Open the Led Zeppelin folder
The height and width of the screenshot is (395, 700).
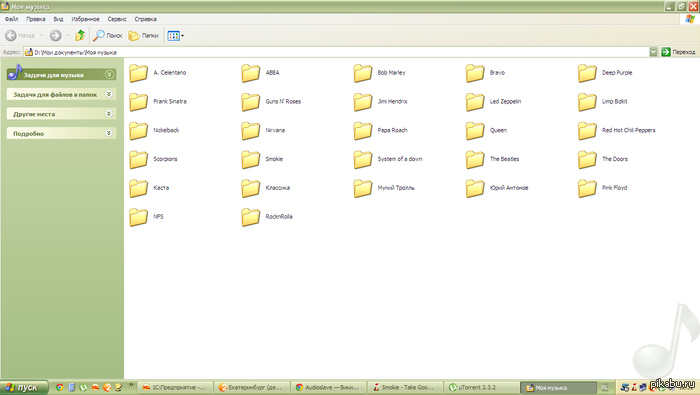coord(493,102)
